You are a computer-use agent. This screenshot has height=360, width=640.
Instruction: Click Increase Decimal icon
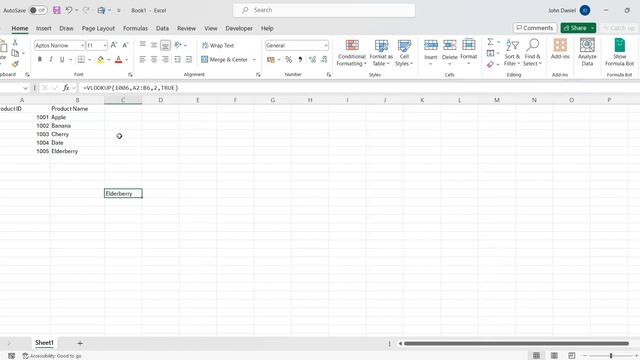click(312, 60)
